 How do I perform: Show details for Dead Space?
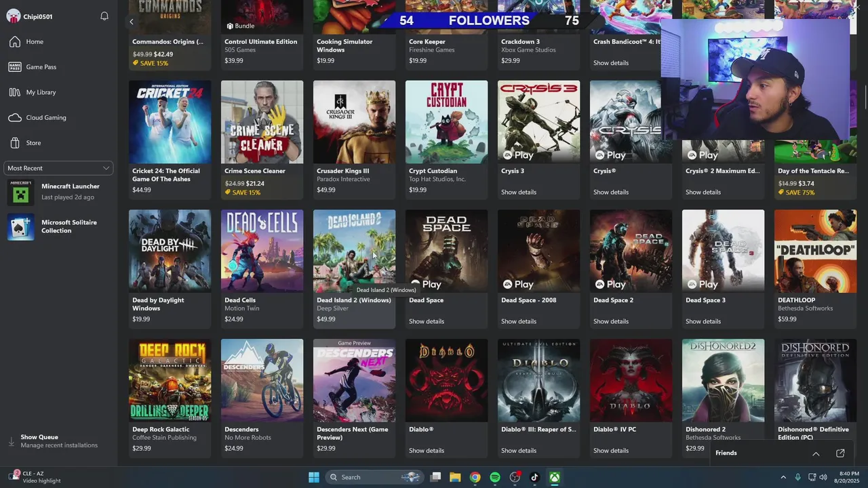click(x=427, y=321)
